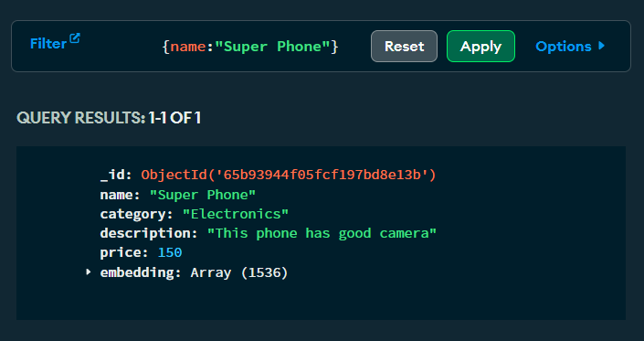Select the embedding field name
Screen dimensions: 644x341
pyautogui.click(x=137, y=272)
